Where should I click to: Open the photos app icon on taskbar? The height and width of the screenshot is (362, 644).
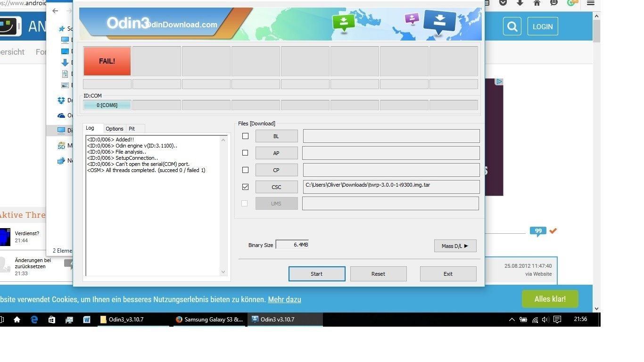pyautogui.click(x=69, y=320)
